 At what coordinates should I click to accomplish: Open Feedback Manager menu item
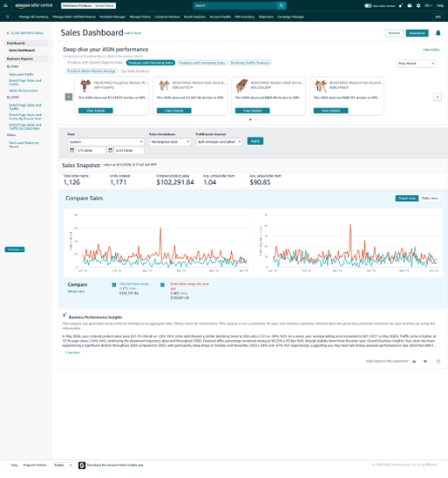pos(112,17)
